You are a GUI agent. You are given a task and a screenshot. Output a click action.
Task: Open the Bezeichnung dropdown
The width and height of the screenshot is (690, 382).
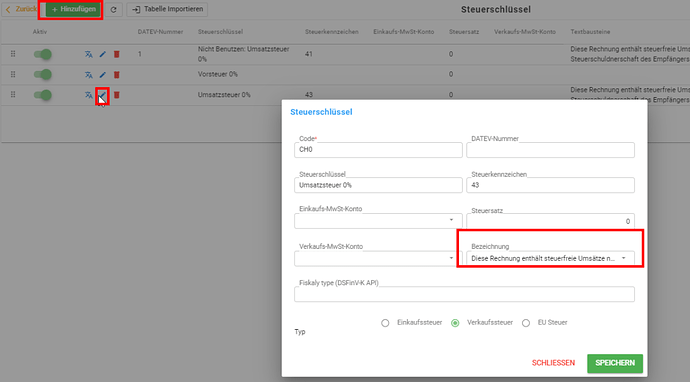pos(550,258)
